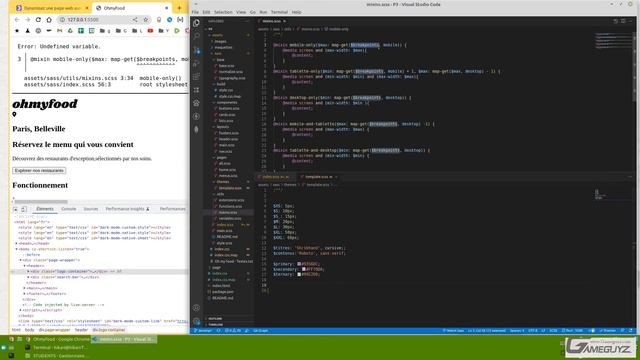The image size is (640, 360).
Task: Open the Selection menu in VS Code
Action: tap(223, 12)
